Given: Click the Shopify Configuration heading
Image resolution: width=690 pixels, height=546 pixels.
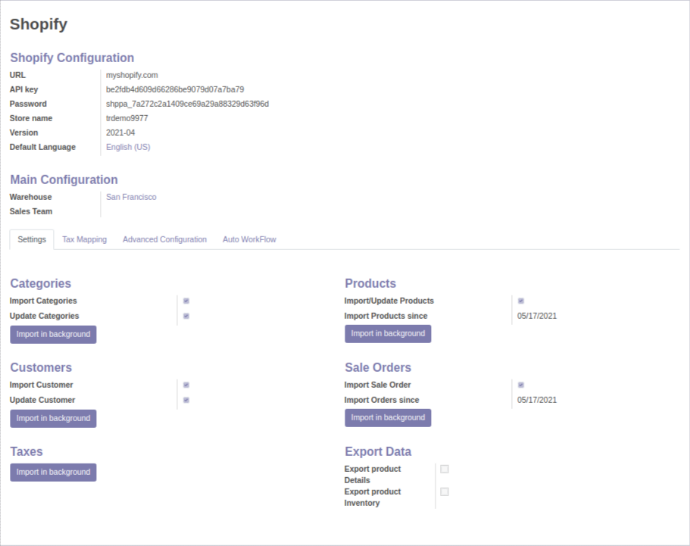Looking at the screenshot, I should 72,58.
